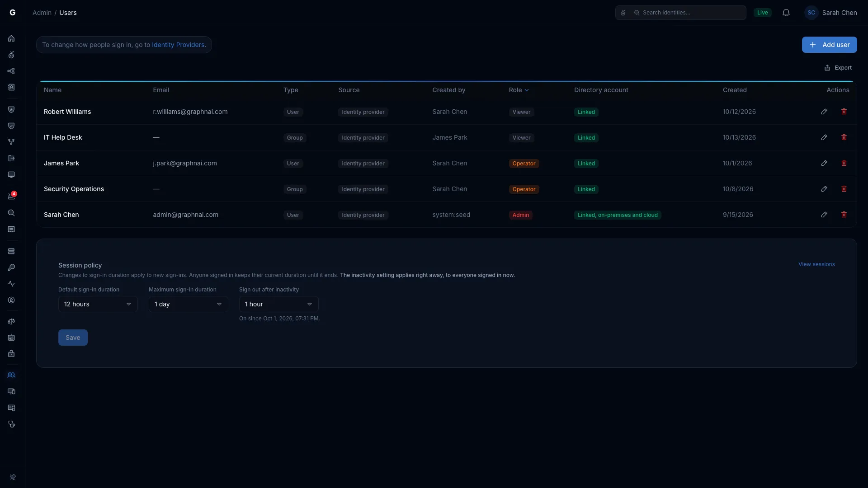Open the sign-out arrow icon in the sidebar
Image resolution: width=868 pixels, height=488 pixels.
click(x=11, y=158)
